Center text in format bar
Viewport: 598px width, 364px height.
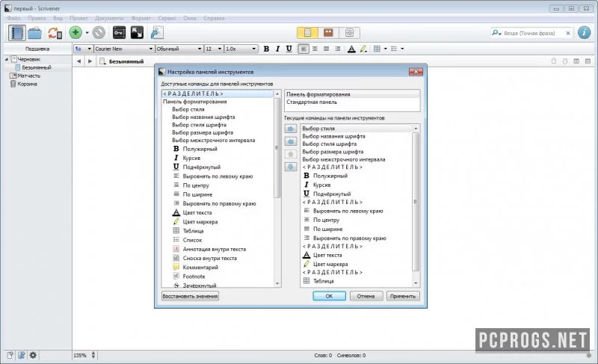(315, 49)
